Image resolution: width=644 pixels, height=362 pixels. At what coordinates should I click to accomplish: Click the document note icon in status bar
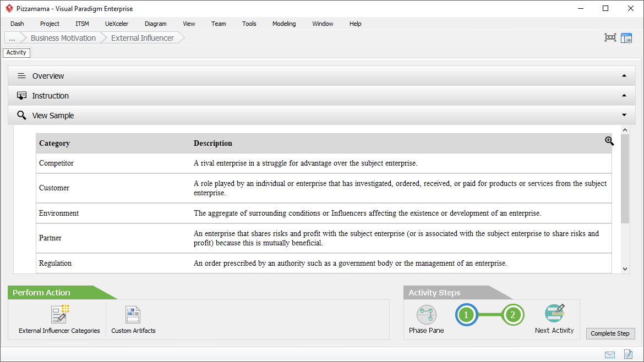click(628, 354)
